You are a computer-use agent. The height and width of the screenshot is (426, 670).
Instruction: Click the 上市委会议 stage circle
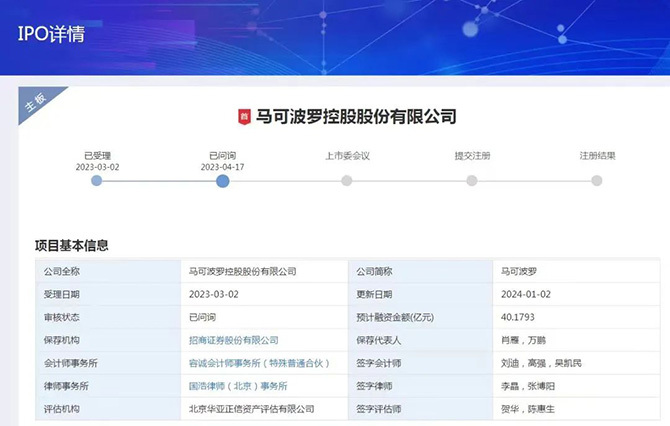(347, 181)
